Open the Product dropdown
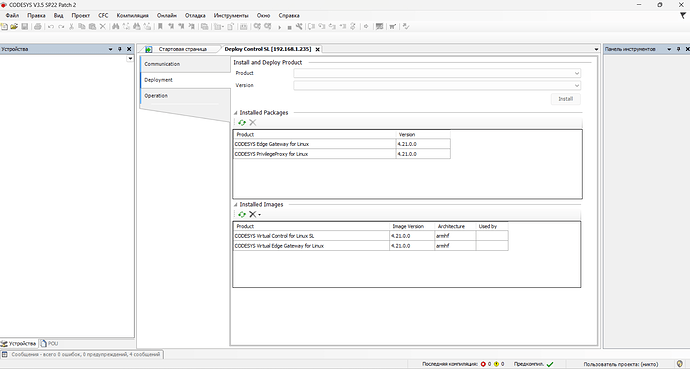This screenshot has width=690, height=369. tap(437, 73)
